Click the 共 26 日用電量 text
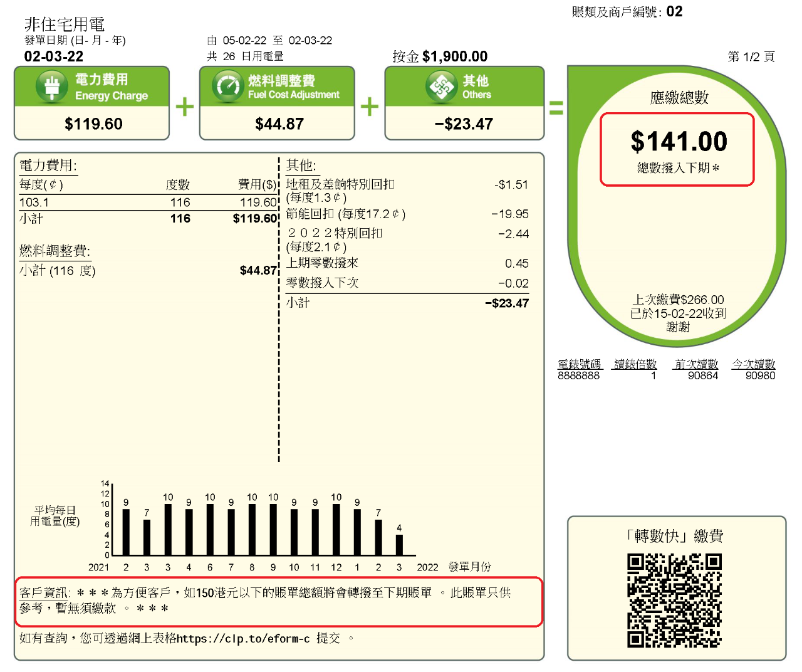Image resolution: width=802 pixels, height=672 pixels. click(x=245, y=56)
